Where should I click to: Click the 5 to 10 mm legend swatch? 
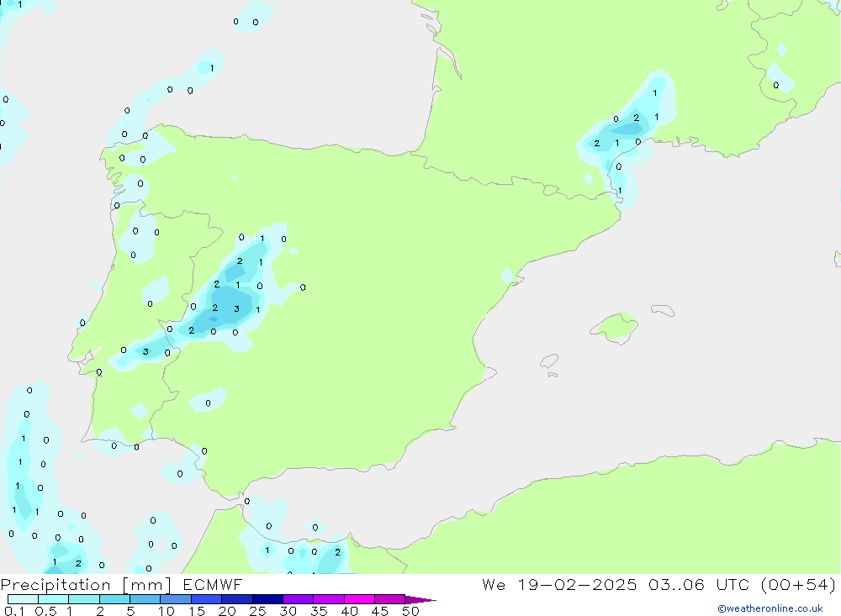[x=145, y=599]
